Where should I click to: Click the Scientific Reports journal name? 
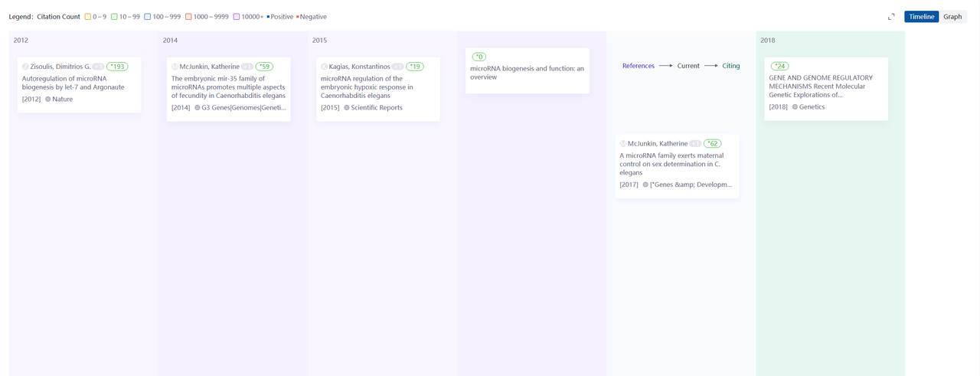tap(377, 108)
